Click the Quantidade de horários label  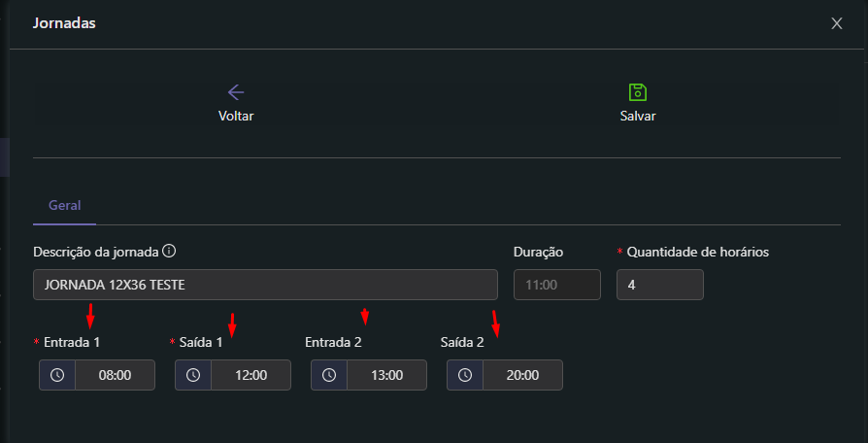pos(697,252)
